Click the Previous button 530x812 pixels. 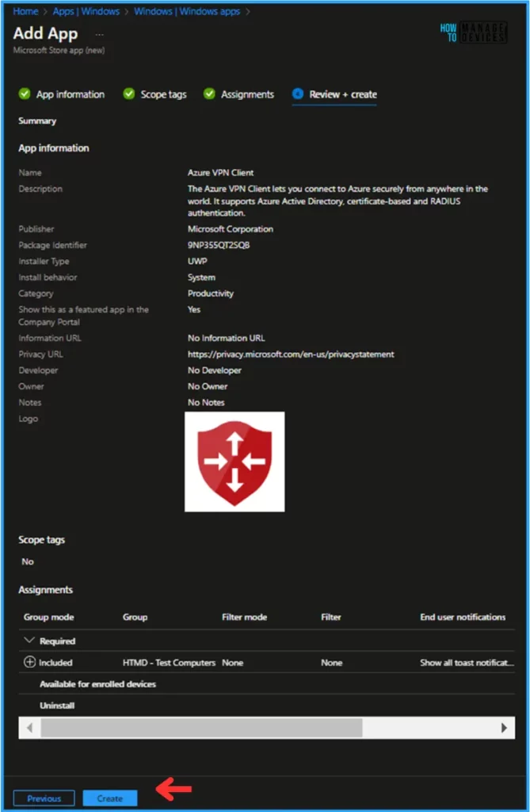(x=44, y=798)
